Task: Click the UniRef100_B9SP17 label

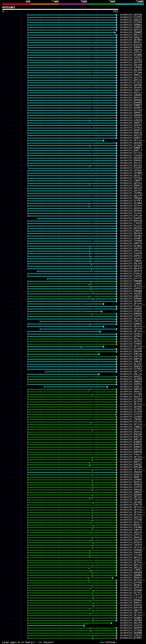Action: [x=131, y=42]
